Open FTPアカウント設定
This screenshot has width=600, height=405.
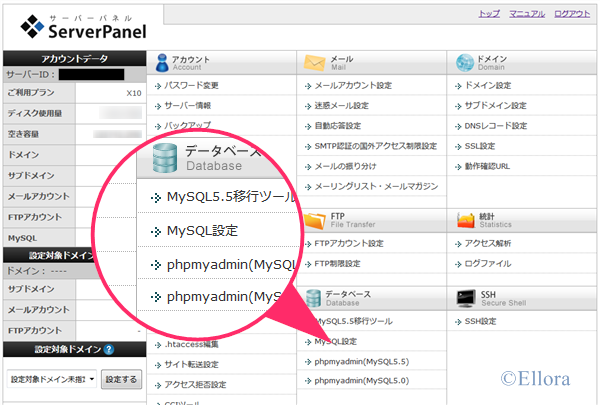pos(349,243)
